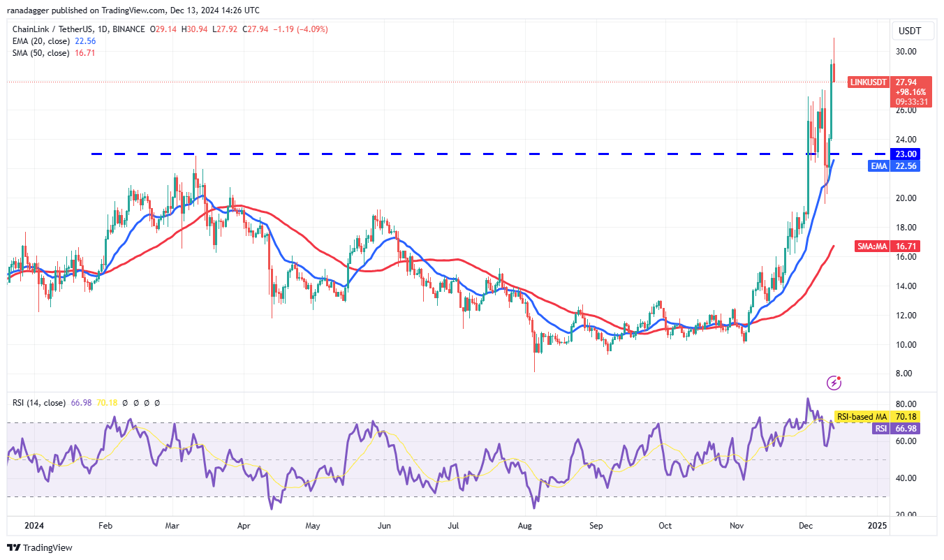This screenshot has height=560, width=944.
Task: Click the Mar label on time axis
Action: click(172, 525)
